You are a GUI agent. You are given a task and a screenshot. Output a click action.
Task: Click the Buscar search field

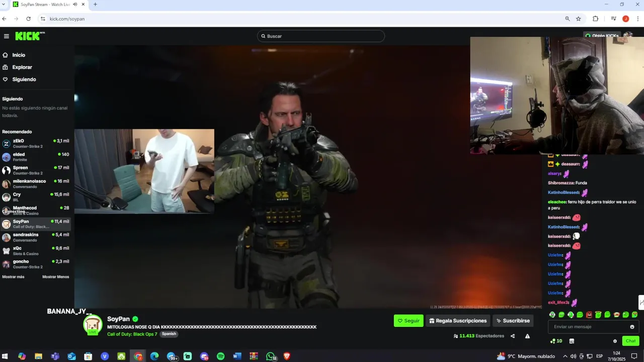click(x=321, y=36)
